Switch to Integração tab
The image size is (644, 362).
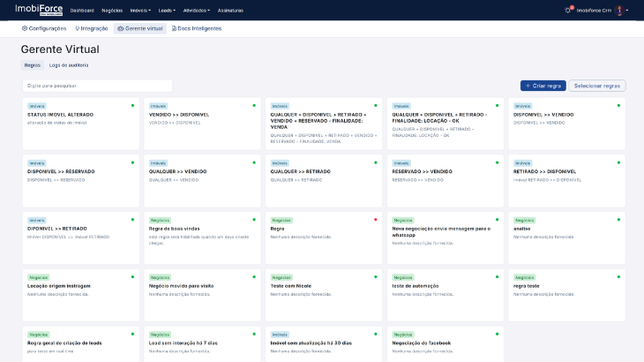(91, 28)
